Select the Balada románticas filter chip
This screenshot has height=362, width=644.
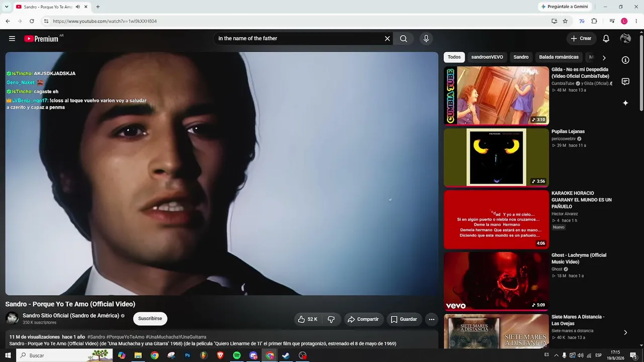click(559, 57)
